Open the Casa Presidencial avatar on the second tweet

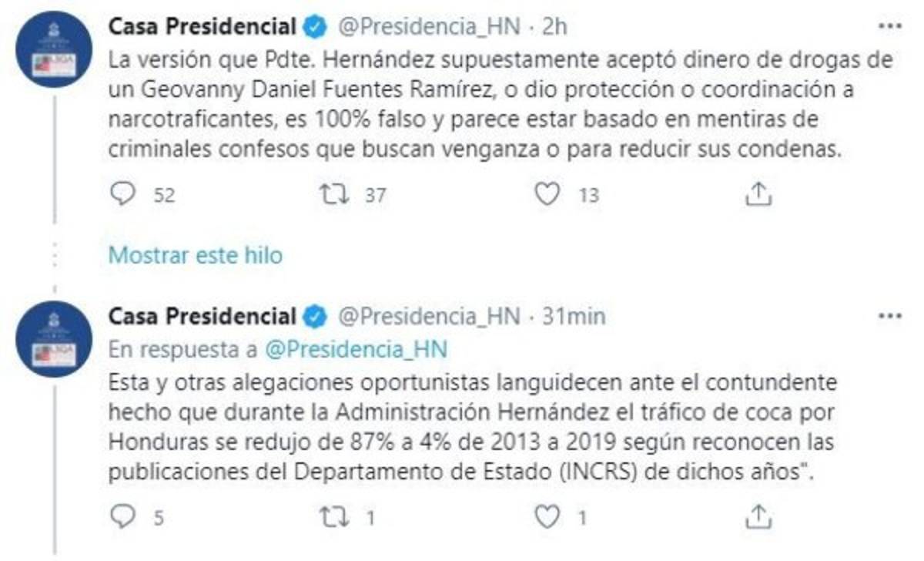(54, 338)
